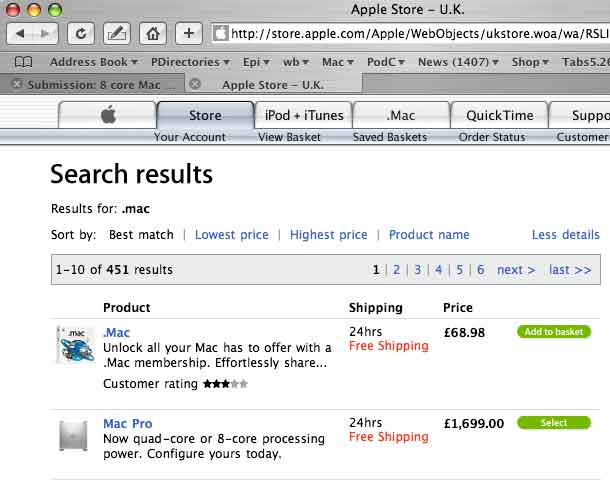Switch to the iPod + iTunes tab
Image resolution: width=610 pixels, height=483 pixels.
(x=304, y=115)
